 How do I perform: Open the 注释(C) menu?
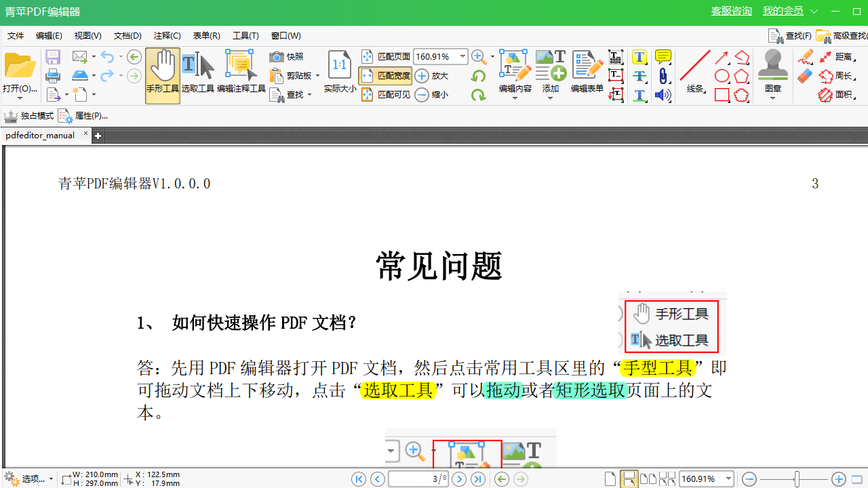point(167,35)
